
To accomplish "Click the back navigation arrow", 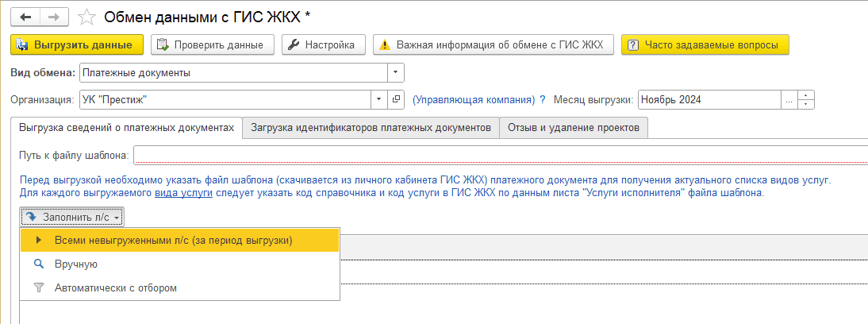I will (x=26, y=17).
